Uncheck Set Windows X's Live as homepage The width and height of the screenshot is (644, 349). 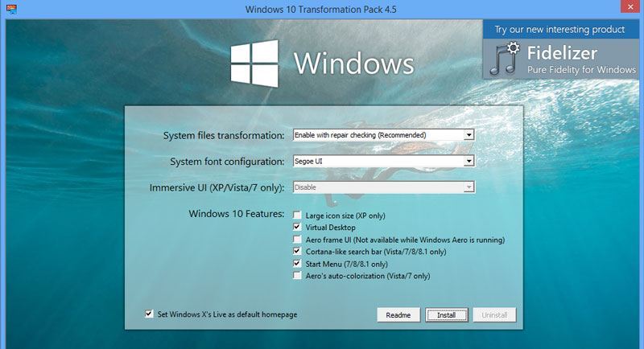149,314
